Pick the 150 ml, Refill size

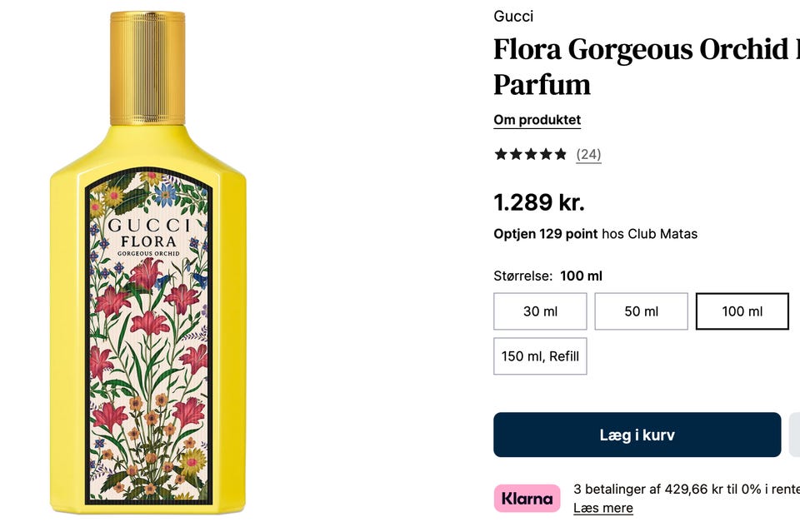pos(540,356)
